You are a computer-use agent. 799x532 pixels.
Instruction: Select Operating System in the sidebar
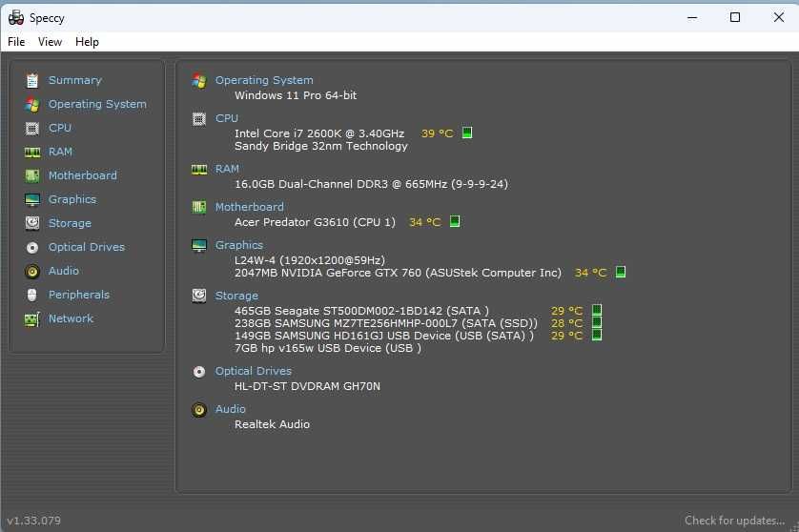pyautogui.click(x=97, y=104)
